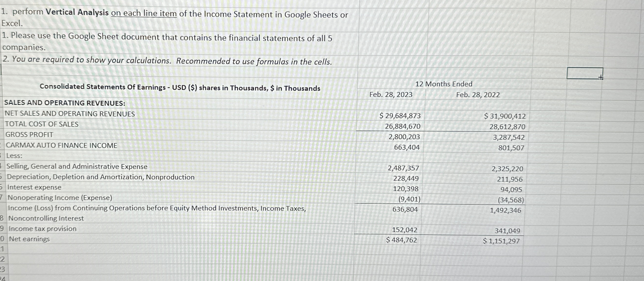Select the Income tax provision label
Viewport: 644px width, 281px height.
pos(42,229)
